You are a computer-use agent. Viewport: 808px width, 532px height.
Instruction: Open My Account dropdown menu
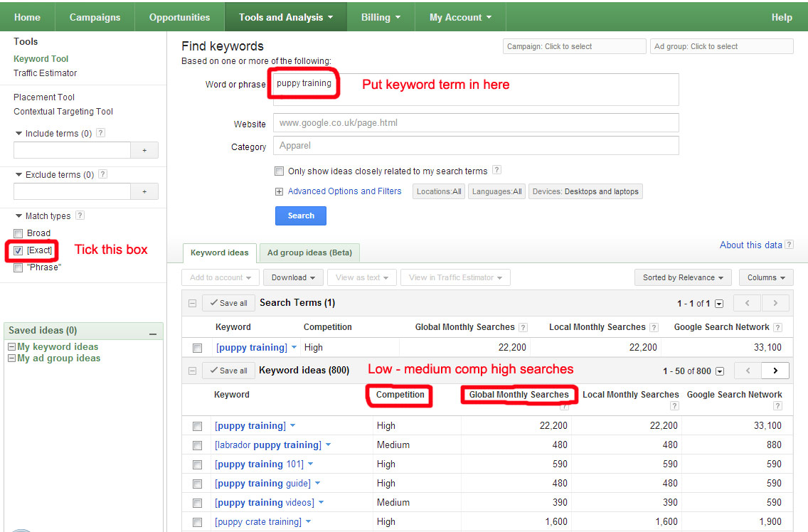point(461,17)
